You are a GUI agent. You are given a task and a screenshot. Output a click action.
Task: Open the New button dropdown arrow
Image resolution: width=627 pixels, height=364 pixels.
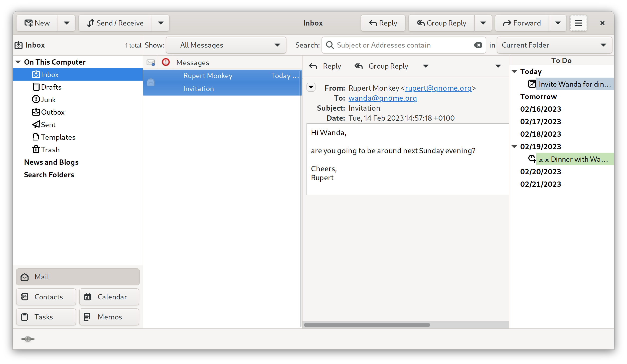click(x=66, y=23)
